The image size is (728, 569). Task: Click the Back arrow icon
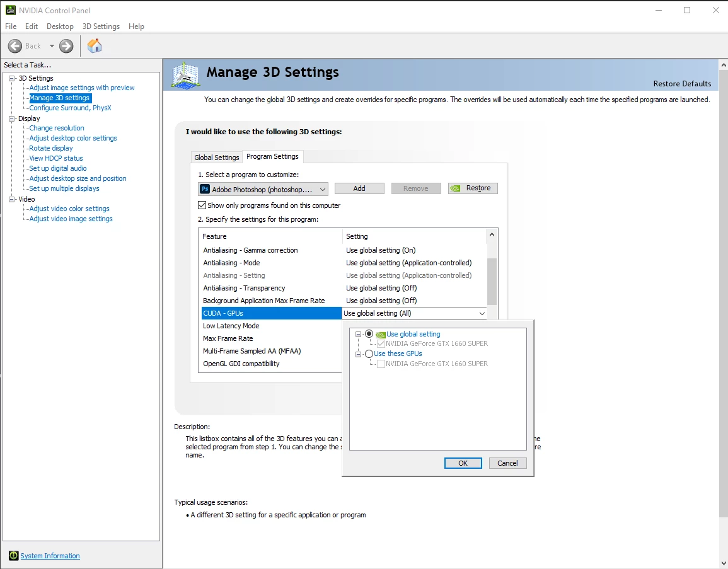point(15,46)
